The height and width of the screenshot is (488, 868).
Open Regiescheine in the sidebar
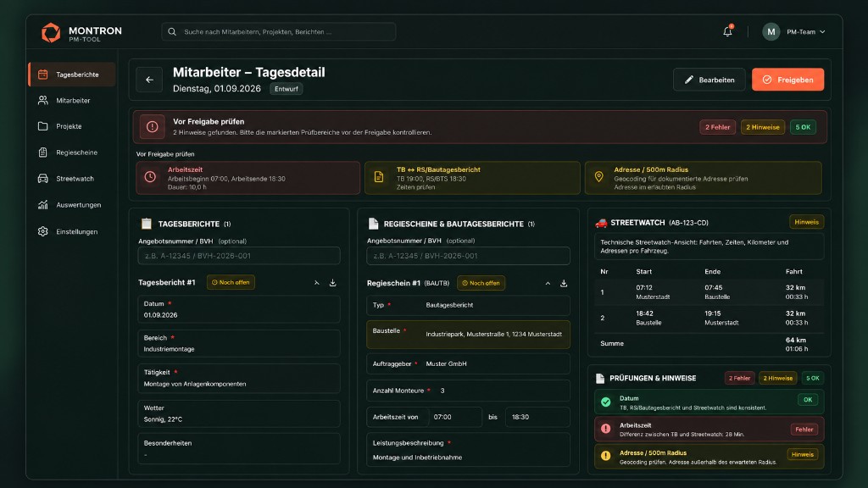click(x=72, y=152)
